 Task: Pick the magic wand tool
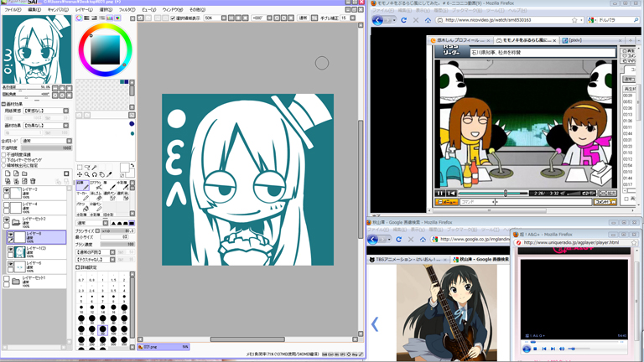(x=94, y=168)
